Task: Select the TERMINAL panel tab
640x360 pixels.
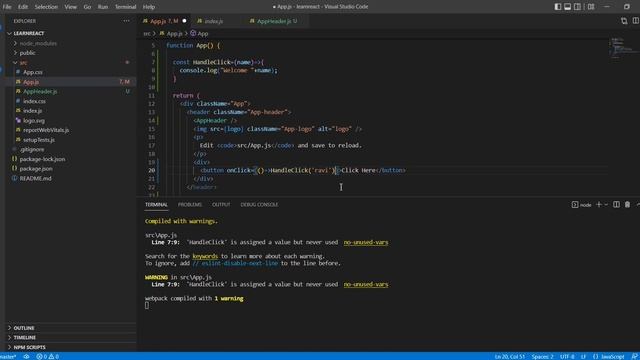Action: click(x=156, y=204)
